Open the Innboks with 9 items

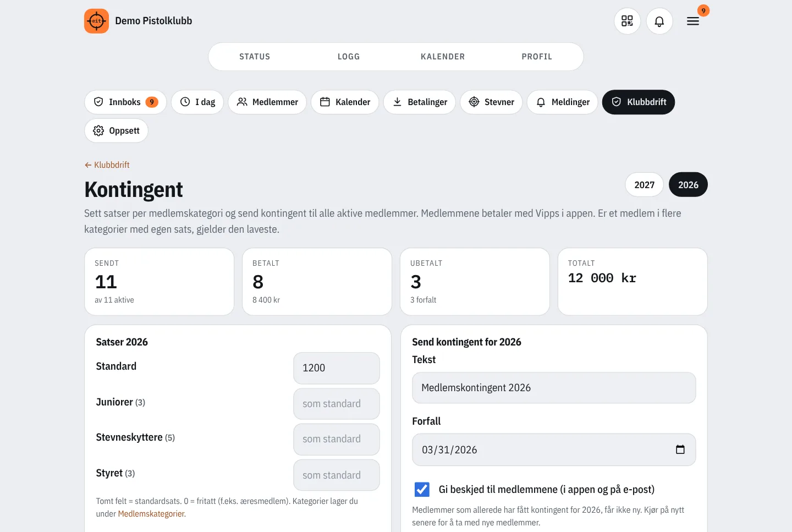coord(125,102)
